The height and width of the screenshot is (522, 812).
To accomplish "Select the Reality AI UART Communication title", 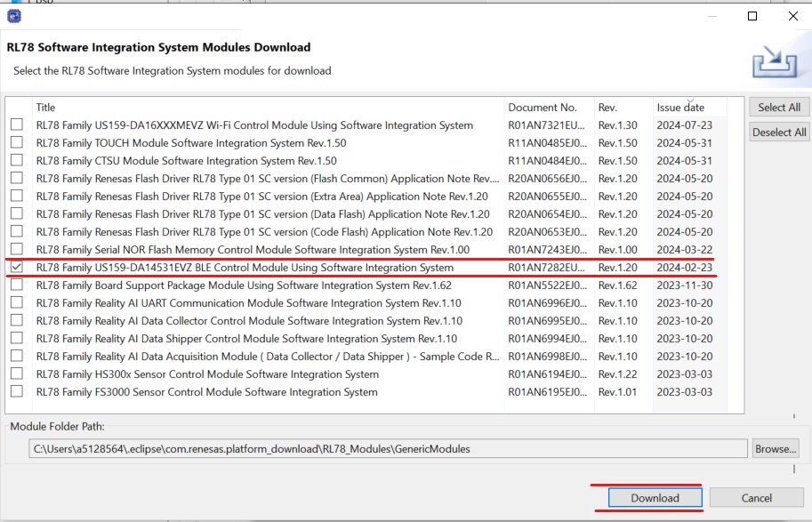I will [x=248, y=303].
